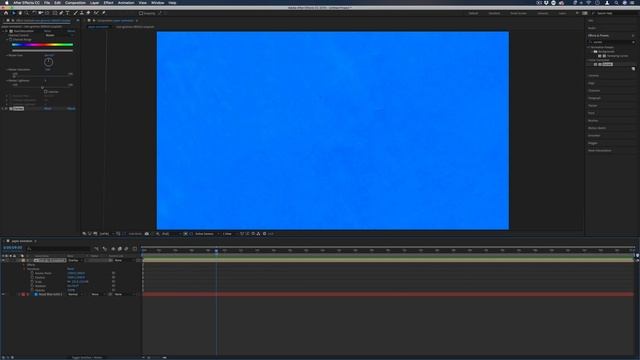The image size is (640, 360).
Task: Open the Channel Control Master dropdown
Action: 59,35
